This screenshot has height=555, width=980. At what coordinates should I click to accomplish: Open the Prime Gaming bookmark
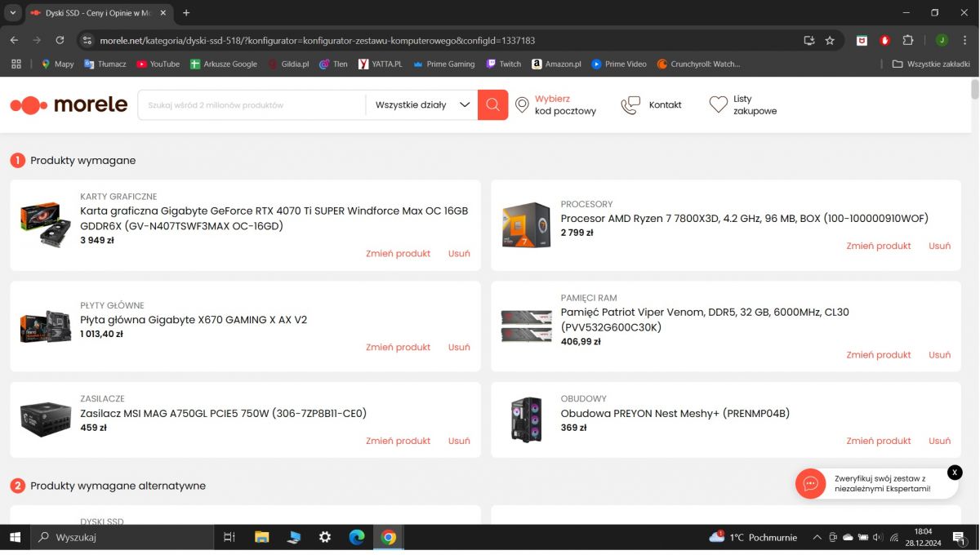[x=443, y=64]
